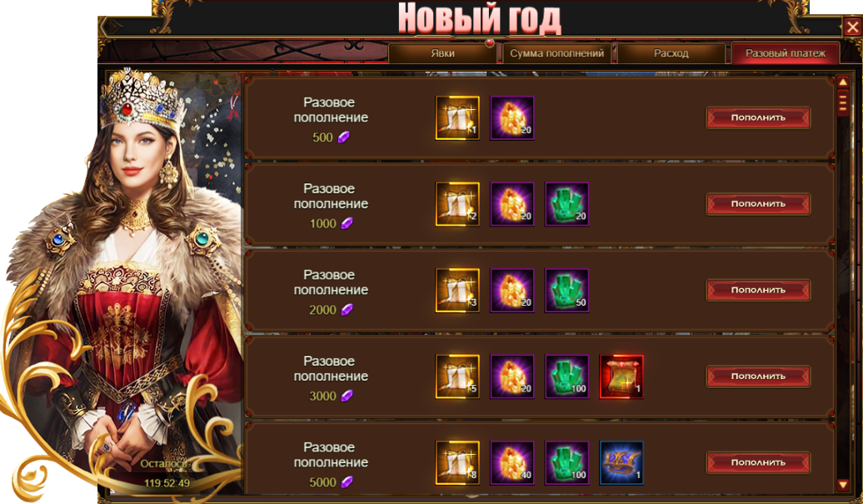Viewport: 863px width, 504px height.
Task: Click the gift box icon in the 3000 row
Action: tap(457, 377)
